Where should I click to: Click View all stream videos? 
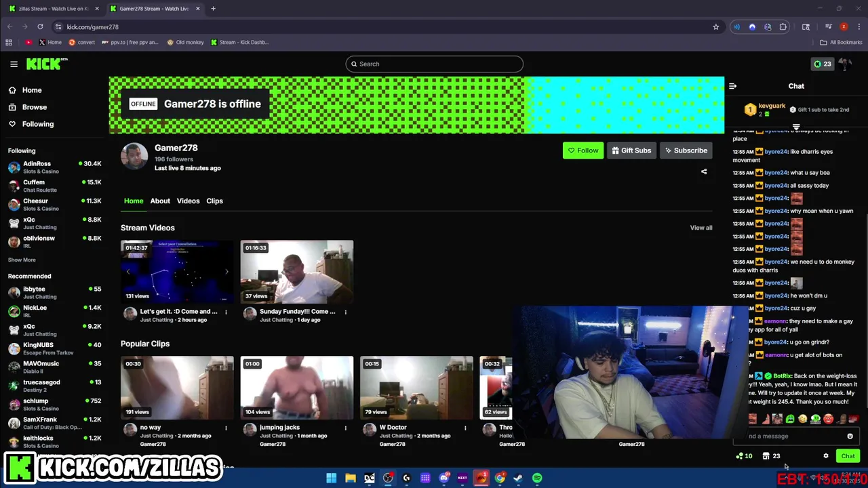[x=701, y=228]
